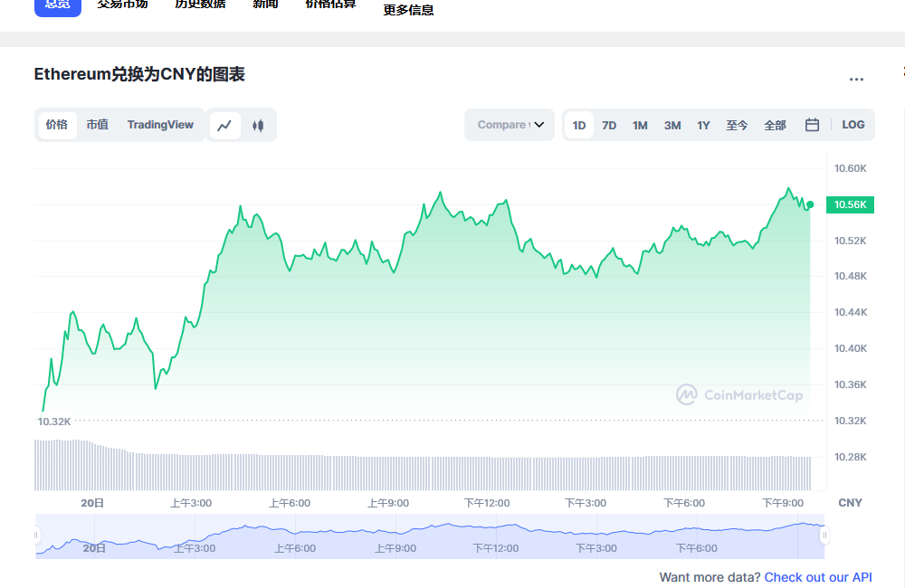Select the 价格 price view toggle

click(57, 125)
